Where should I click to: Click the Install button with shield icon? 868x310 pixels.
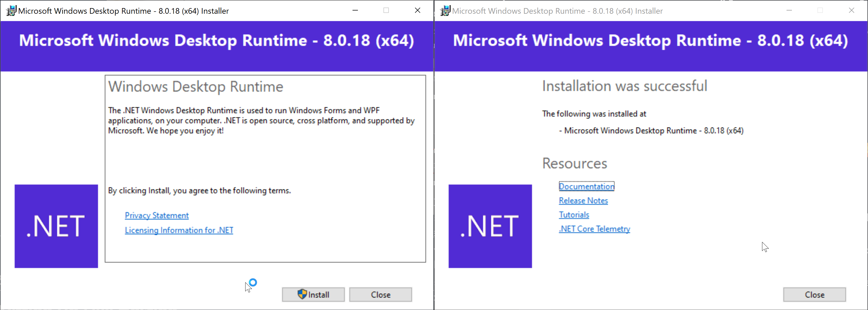pos(313,294)
